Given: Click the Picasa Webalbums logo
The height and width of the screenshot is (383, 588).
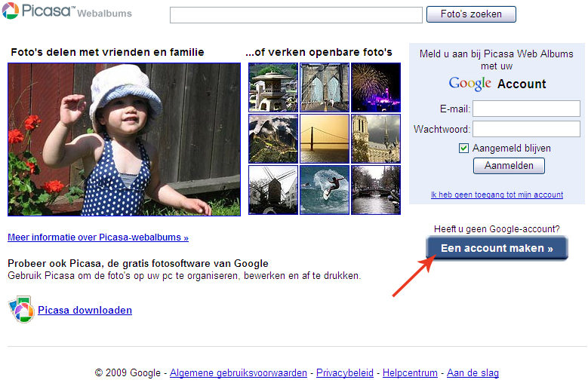Looking at the screenshot, I should pyautogui.click(x=66, y=12).
